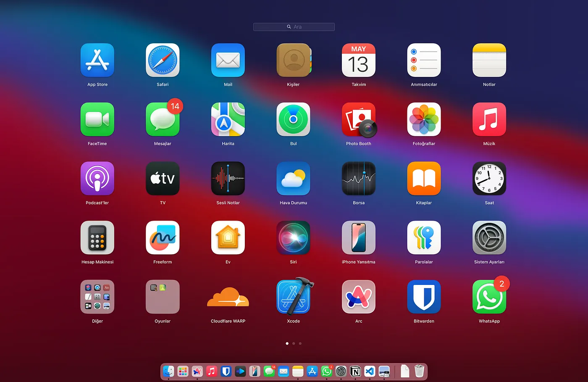
Task: Launch the Ev home app
Action: 228,238
